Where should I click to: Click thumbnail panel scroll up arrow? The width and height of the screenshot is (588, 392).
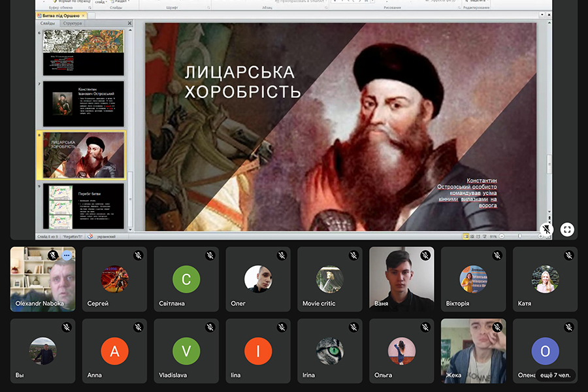coord(130,31)
